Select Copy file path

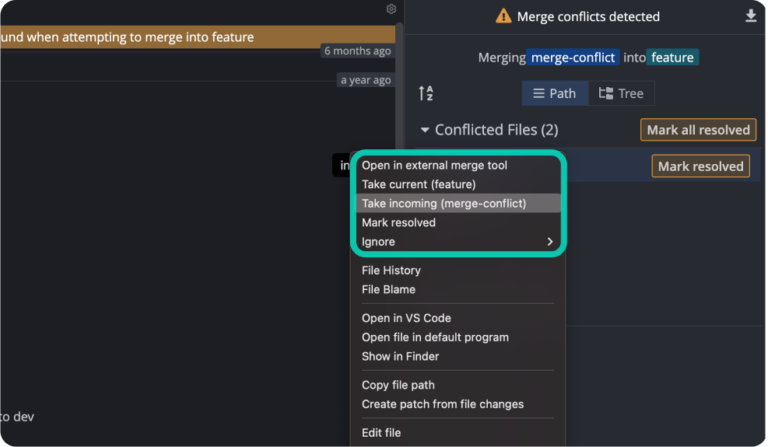pos(398,385)
